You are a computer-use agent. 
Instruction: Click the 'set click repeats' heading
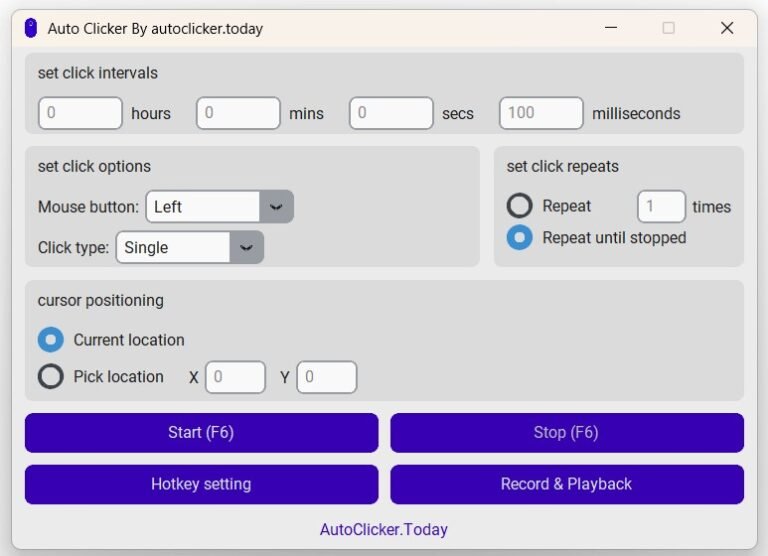562,167
